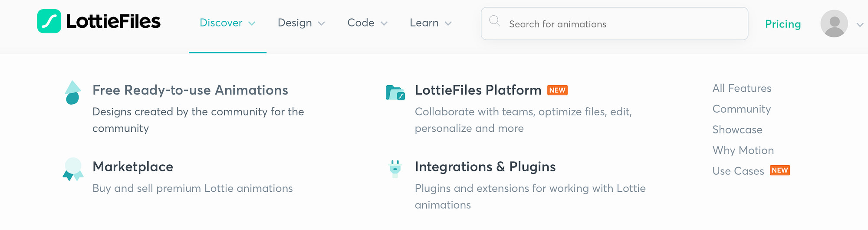The width and height of the screenshot is (868, 230).
Task: Click the Integrations plug icon
Action: (395, 169)
